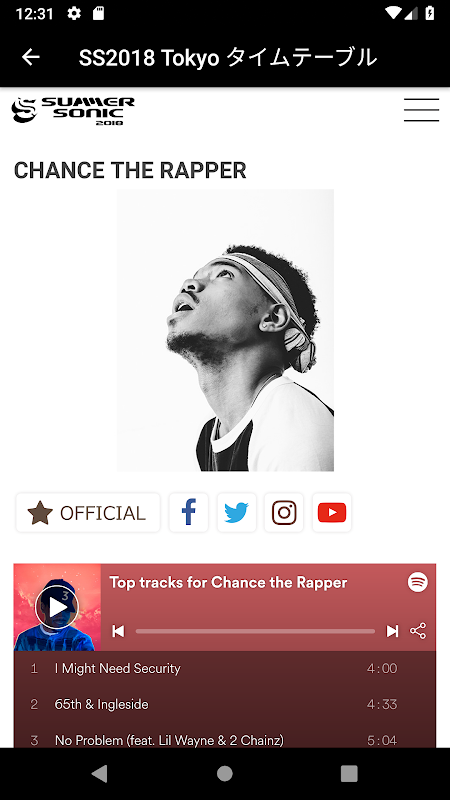Tap the back arrow in header
Screen dimensions: 450x800
31,57
